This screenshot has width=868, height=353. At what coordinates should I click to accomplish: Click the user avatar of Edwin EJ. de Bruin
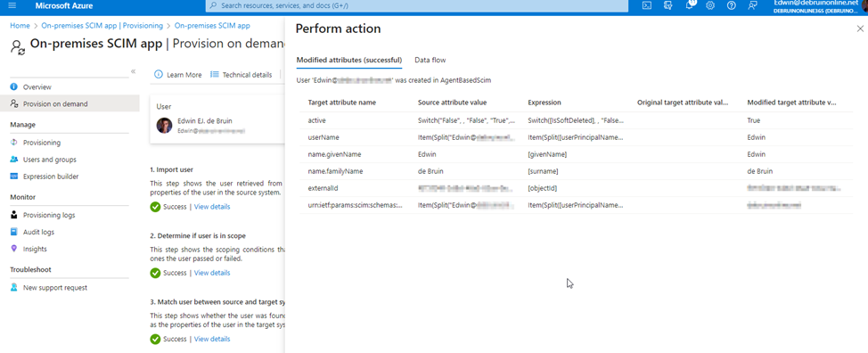point(164,126)
